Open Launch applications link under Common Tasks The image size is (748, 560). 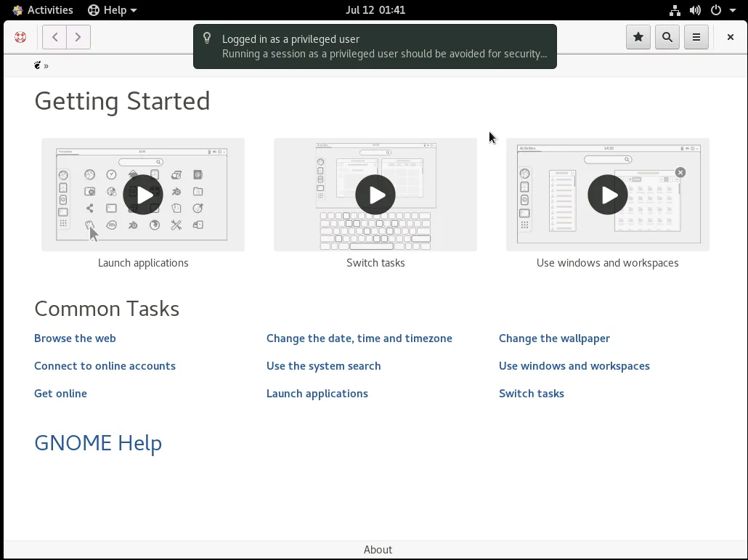pos(317,394)
